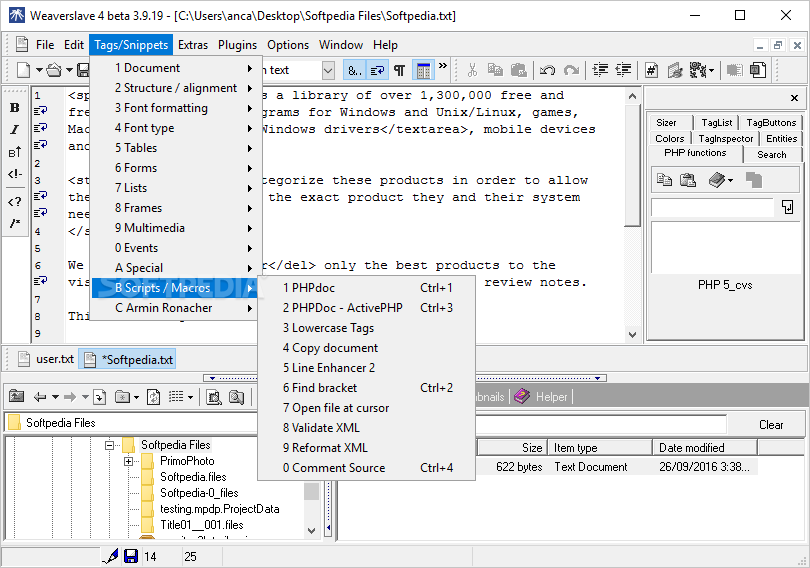Switch to the Colors tab
Image resolution: width=810 pixels, height=568 pixels.
click(x=669, y=138)
